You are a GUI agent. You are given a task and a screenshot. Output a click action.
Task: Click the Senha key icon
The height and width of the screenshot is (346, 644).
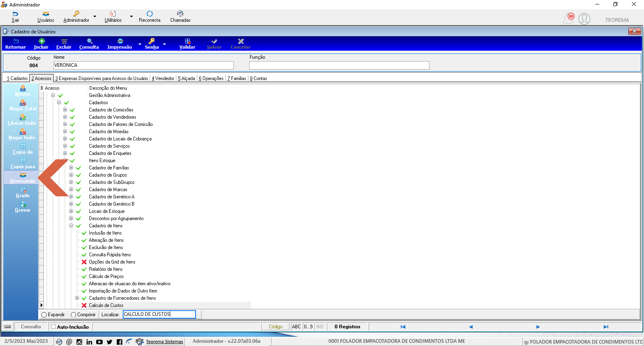tap(152, 41)
